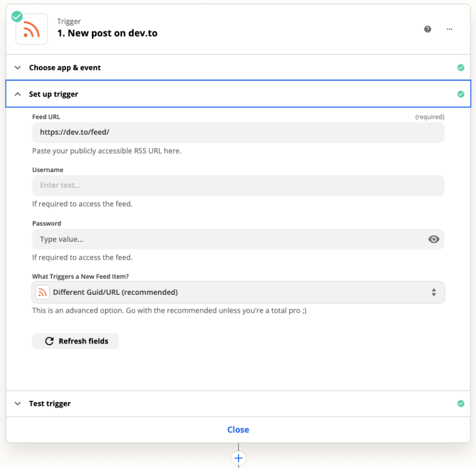Focus the Username text field
476x468 pixels.
238,185
